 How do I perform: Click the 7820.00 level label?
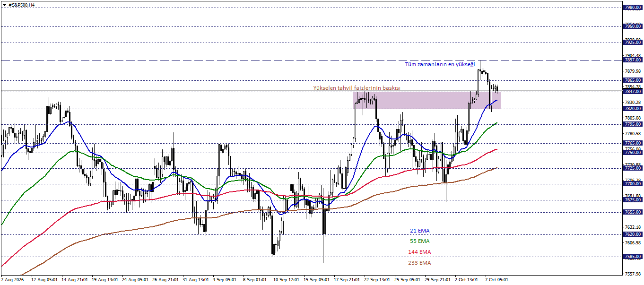pos(633,109)
